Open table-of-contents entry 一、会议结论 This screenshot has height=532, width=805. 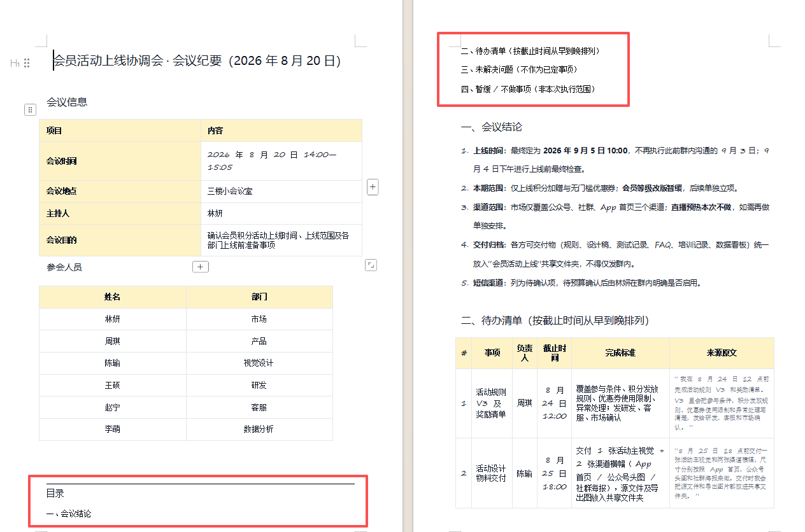[x=69, y=513]
